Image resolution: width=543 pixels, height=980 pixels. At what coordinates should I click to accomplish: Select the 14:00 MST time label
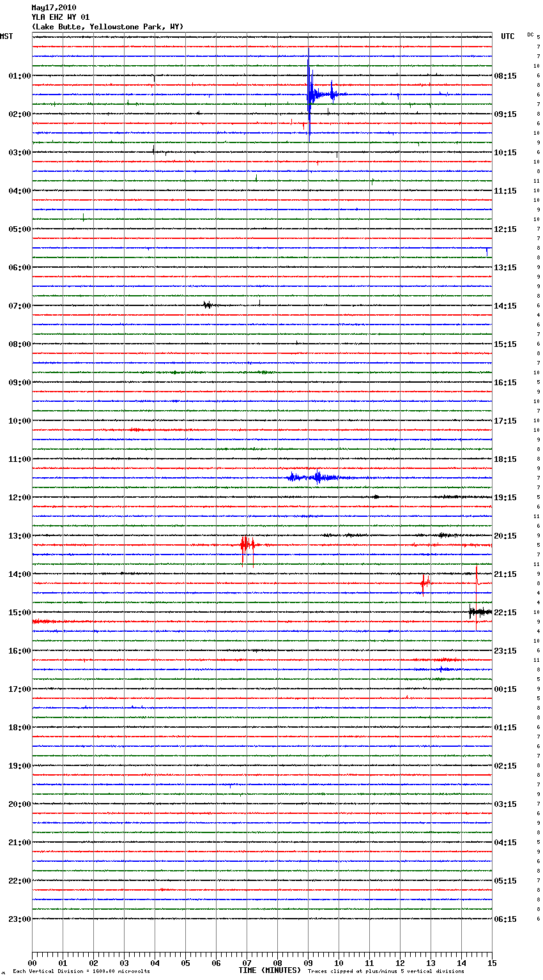[x=19, y=574]
